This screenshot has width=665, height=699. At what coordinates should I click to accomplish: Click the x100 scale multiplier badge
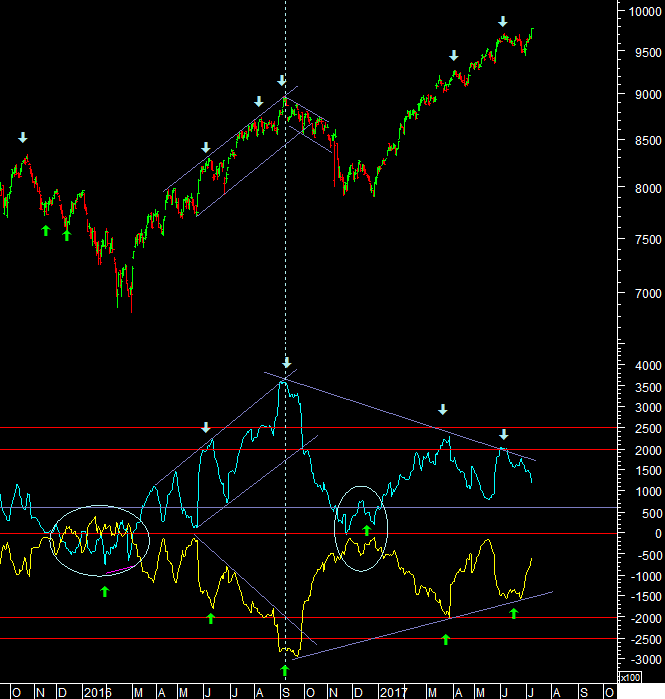(x=630, y=678)
